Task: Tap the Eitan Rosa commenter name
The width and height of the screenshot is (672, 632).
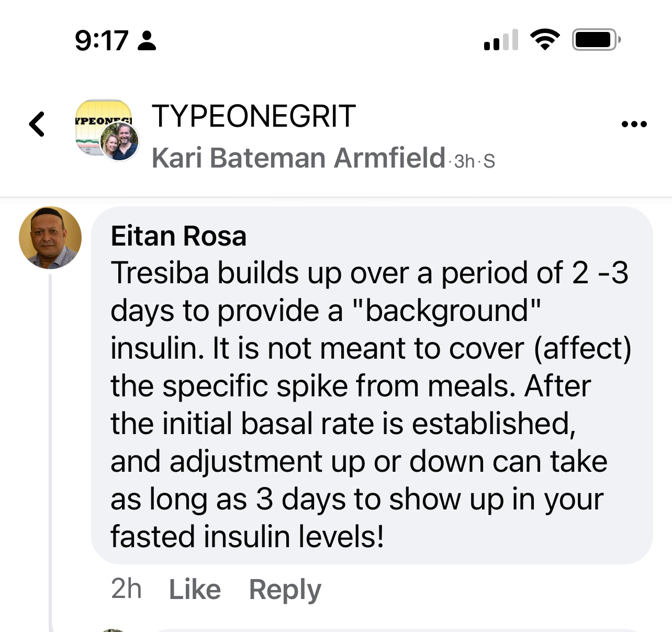Action: click(178, 236)
